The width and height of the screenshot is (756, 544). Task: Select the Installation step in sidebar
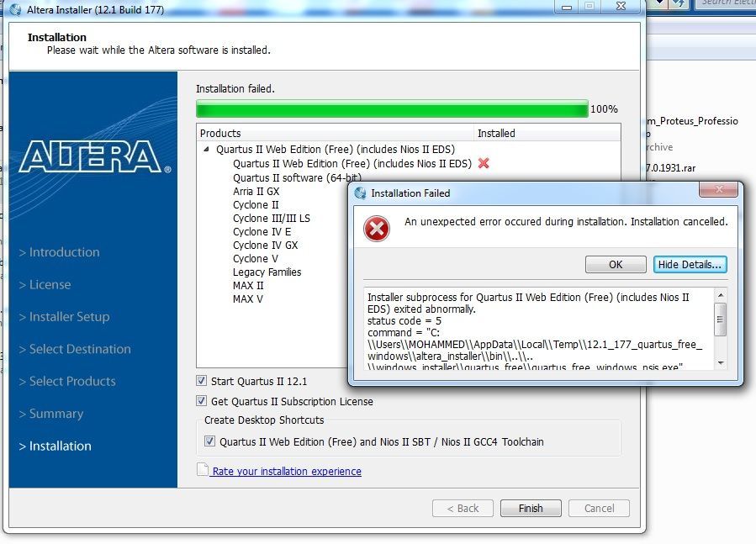tap(56, 446)
